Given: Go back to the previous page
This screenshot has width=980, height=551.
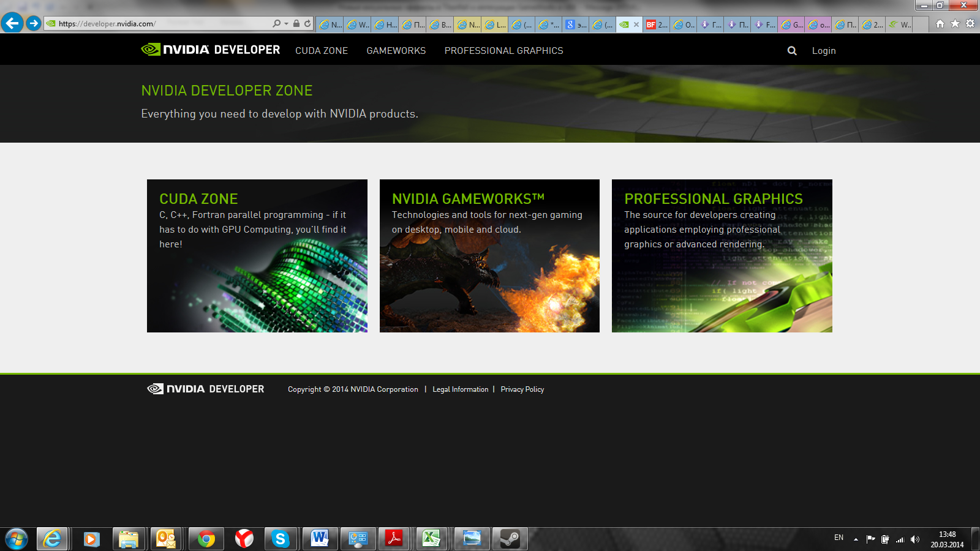Looking at the screenshot, I should (x=12, y=23).
